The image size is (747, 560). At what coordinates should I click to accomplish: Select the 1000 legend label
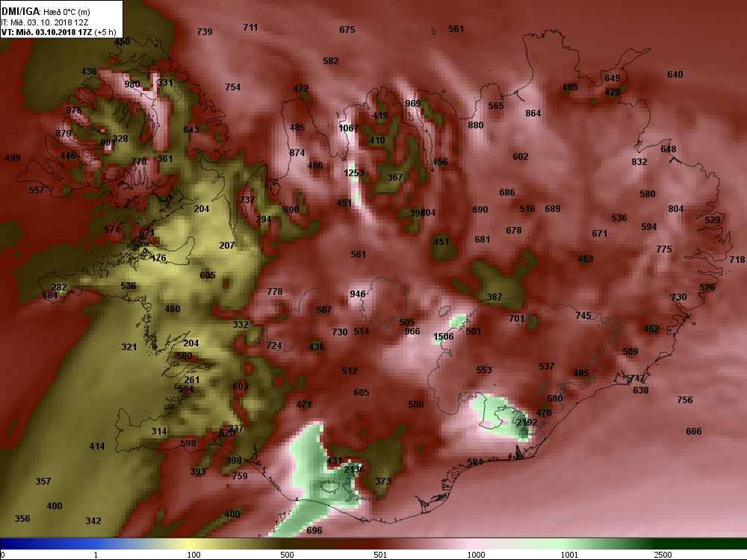(x=476, y=556)
